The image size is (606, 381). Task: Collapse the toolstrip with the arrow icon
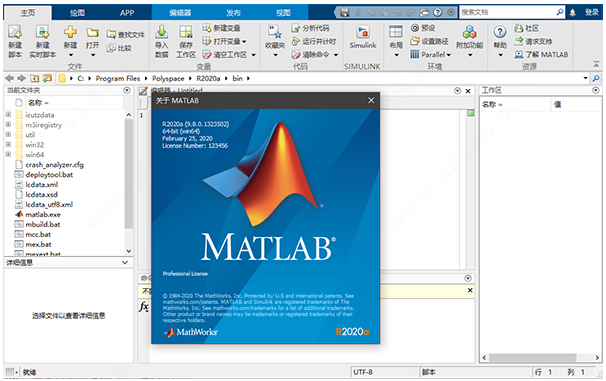[x=596, y=64]
